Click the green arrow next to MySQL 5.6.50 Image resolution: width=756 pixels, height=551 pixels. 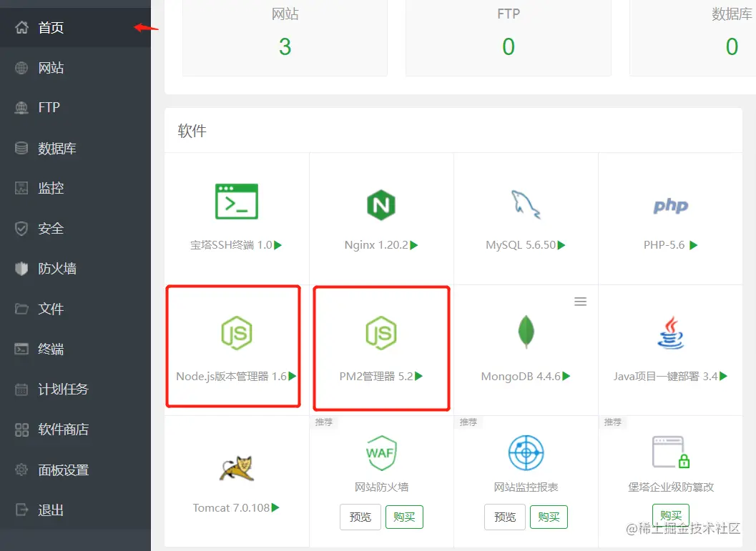point(561,245)
